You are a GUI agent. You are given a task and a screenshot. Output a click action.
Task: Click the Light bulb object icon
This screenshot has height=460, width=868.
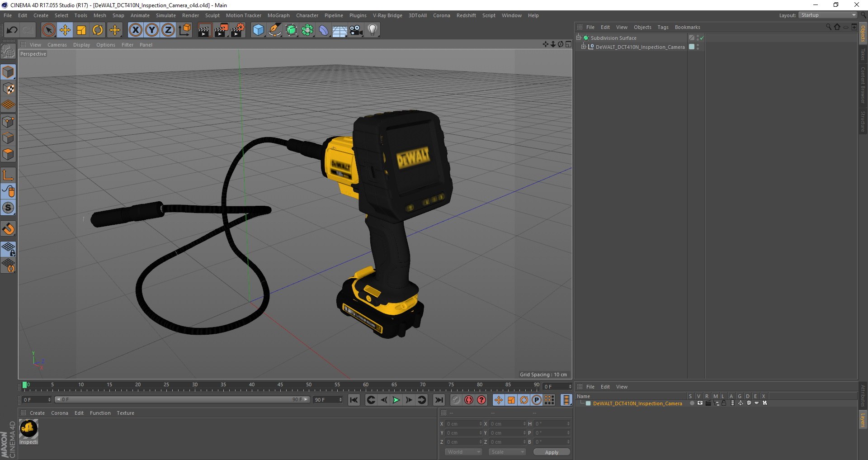[x=373, y=30]
